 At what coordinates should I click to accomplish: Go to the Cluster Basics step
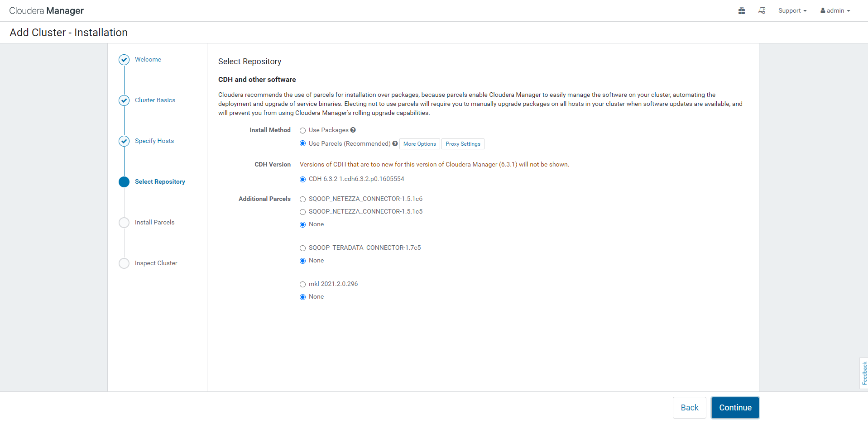[155, 100]
